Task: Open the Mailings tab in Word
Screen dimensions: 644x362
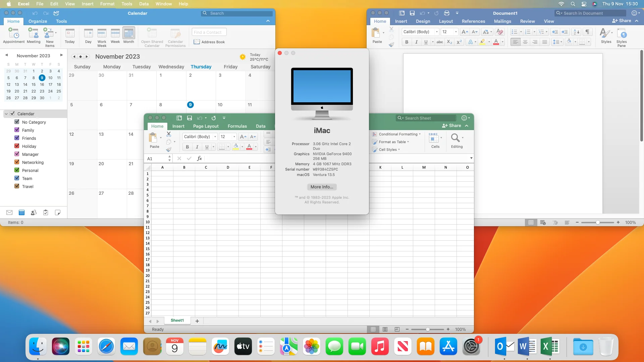Action: (502, 21)
